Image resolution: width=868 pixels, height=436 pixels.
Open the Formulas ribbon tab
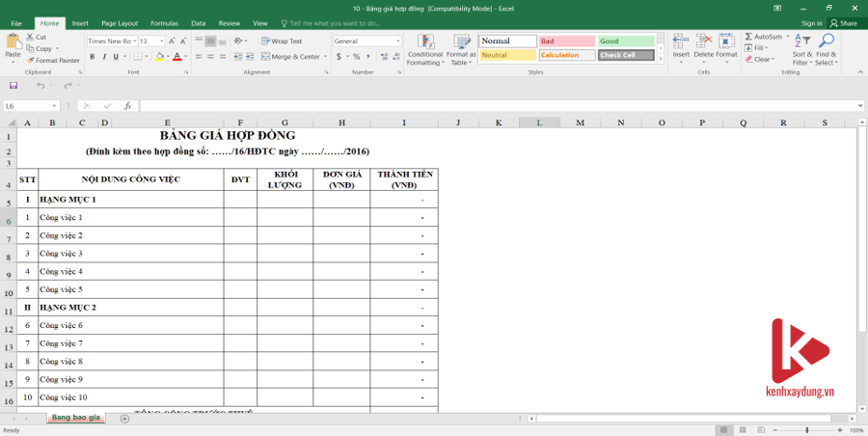(x=164, y=22)
